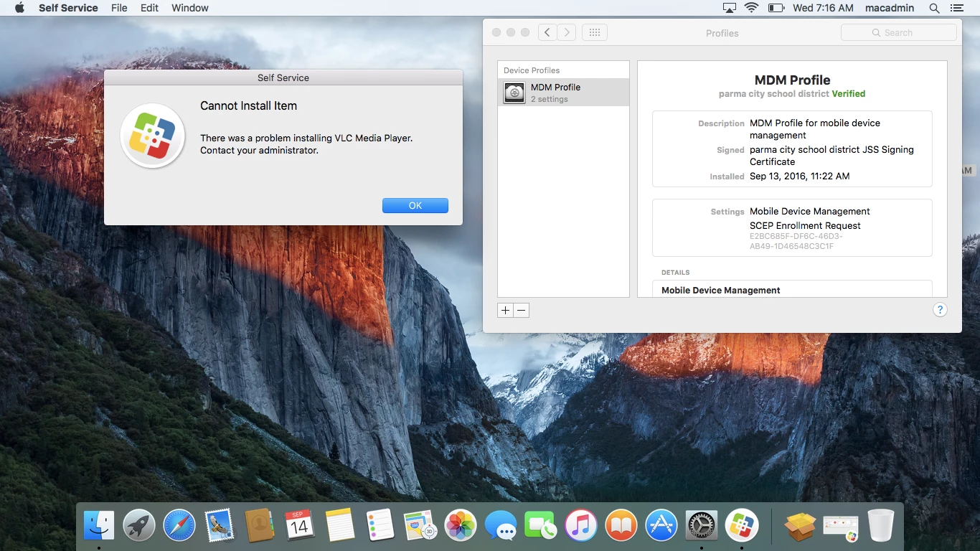Screen dimensions: 980x551
Task: Open the package box icon in Dock
Action: point(800,527)
